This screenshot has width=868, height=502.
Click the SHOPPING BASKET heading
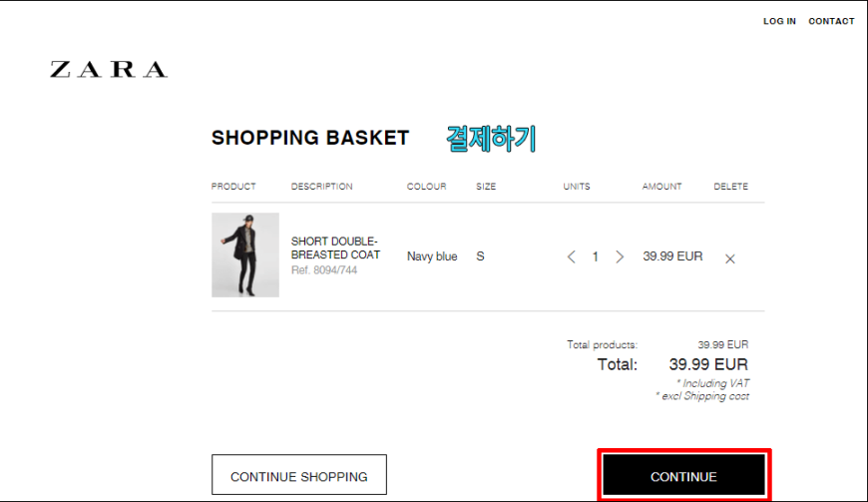pos(310,138)
